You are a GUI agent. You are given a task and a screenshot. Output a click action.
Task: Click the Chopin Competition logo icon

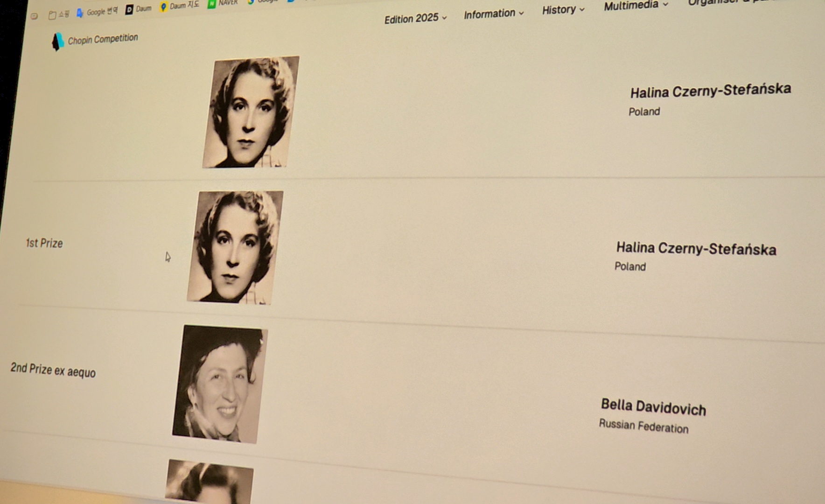[x=57, y=42]
